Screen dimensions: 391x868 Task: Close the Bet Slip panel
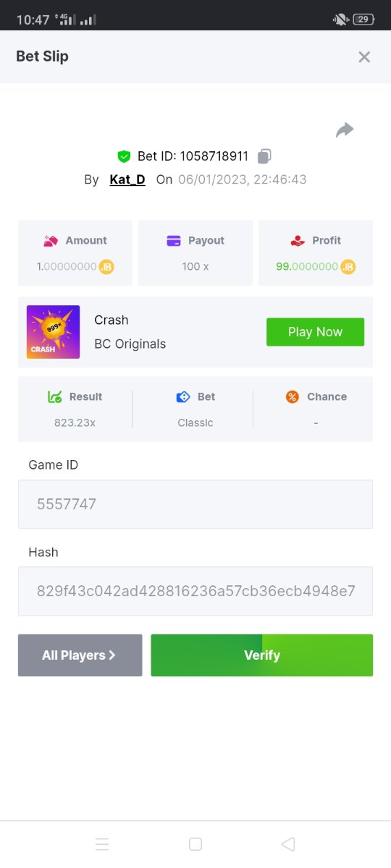tap(364, 57)
